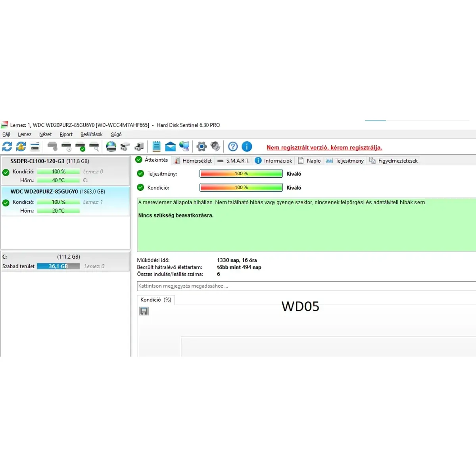Viewport: 476px width, 476px height.
Task: Select the SSDPR-CL100-120-G3 disk entry
Action: coord(50,161)
